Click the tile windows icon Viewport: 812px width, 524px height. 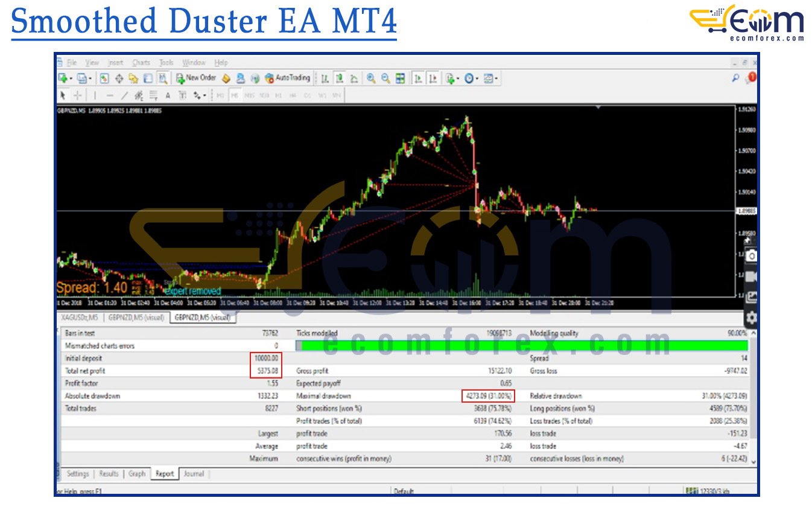400,78
